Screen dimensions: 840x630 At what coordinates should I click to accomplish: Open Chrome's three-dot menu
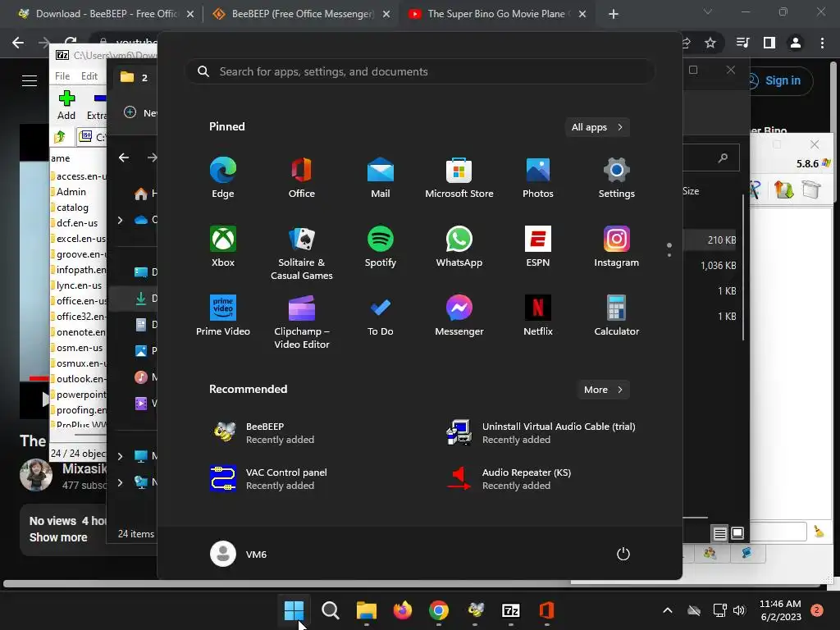click(822, 43)
